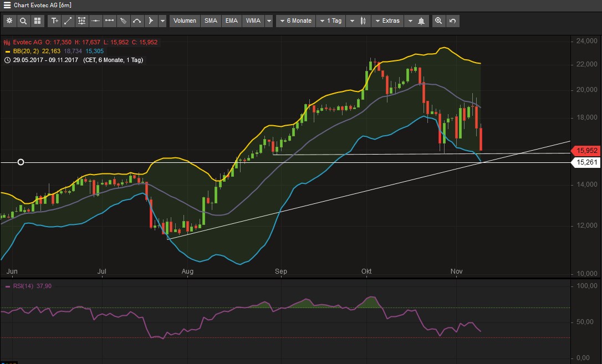Select the trend line drawing tool
The height and width of the screenshot is (364, 602).
tap(68, 21)
